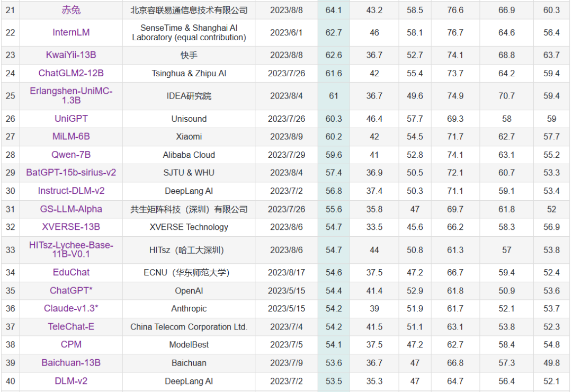Click the GS-LLM-Alpha model link
Image resolution: width=572 pixels, height=392 pixels.
pyautogui.click(x=71, y=209)
